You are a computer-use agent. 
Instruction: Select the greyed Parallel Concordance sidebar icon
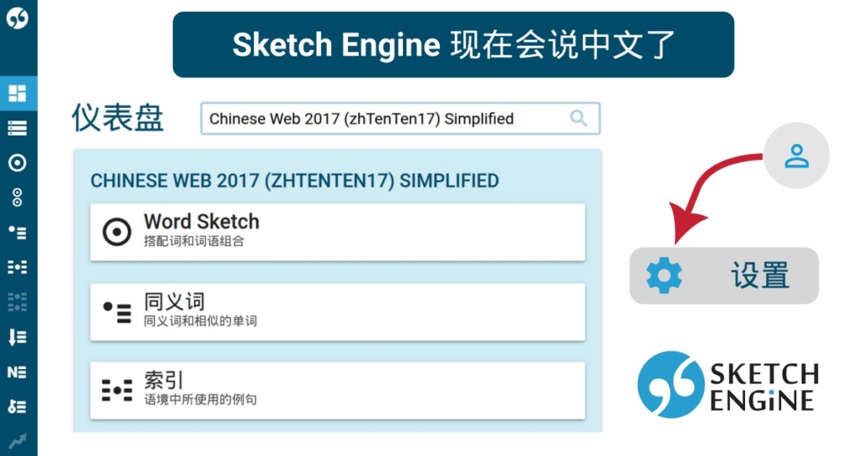[17, 302]
